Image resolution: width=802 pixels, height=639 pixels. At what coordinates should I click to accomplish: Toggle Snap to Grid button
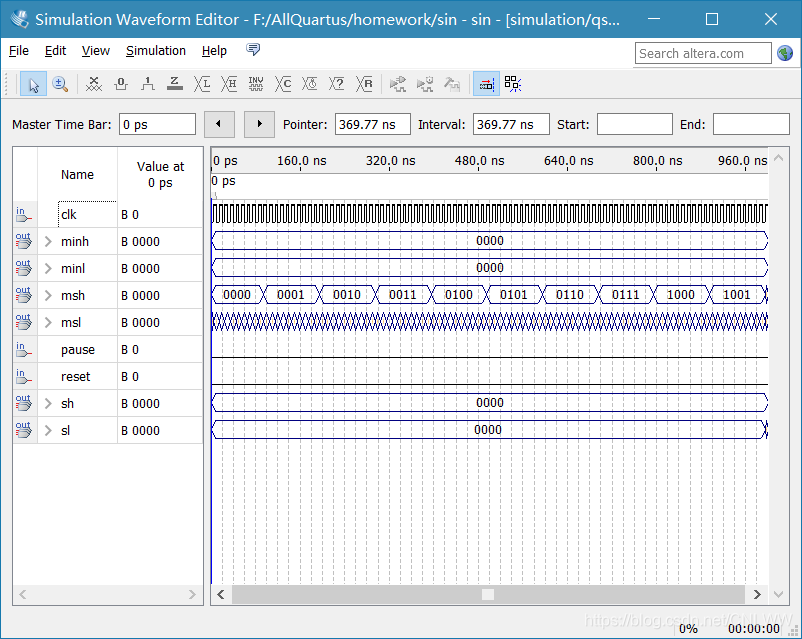coord(486,84)
